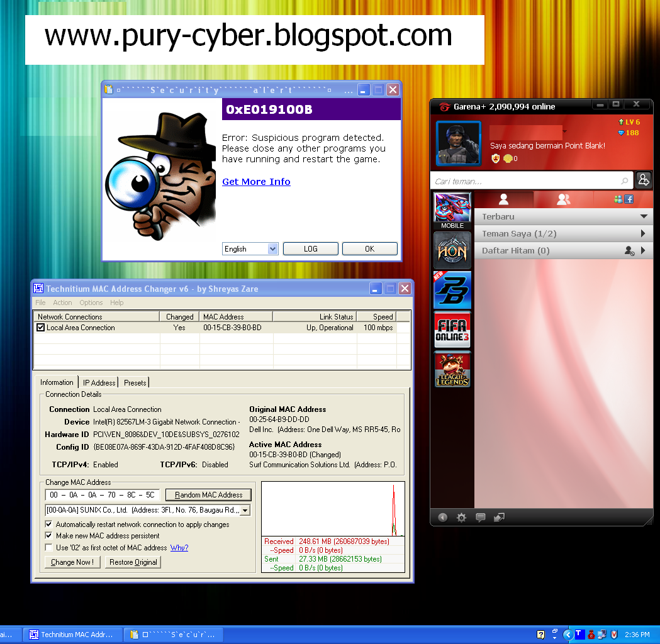Click the MAC address entry field

pos(103,495)
